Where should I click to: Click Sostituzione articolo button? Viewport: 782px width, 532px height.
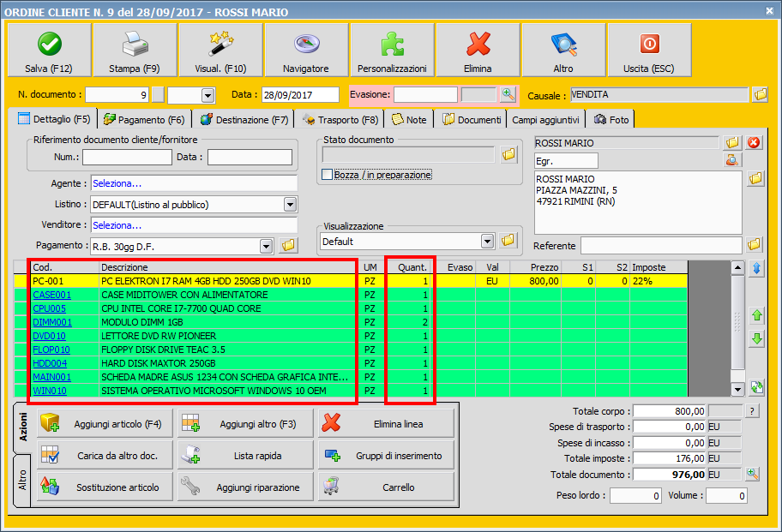(x=105, y=487)
